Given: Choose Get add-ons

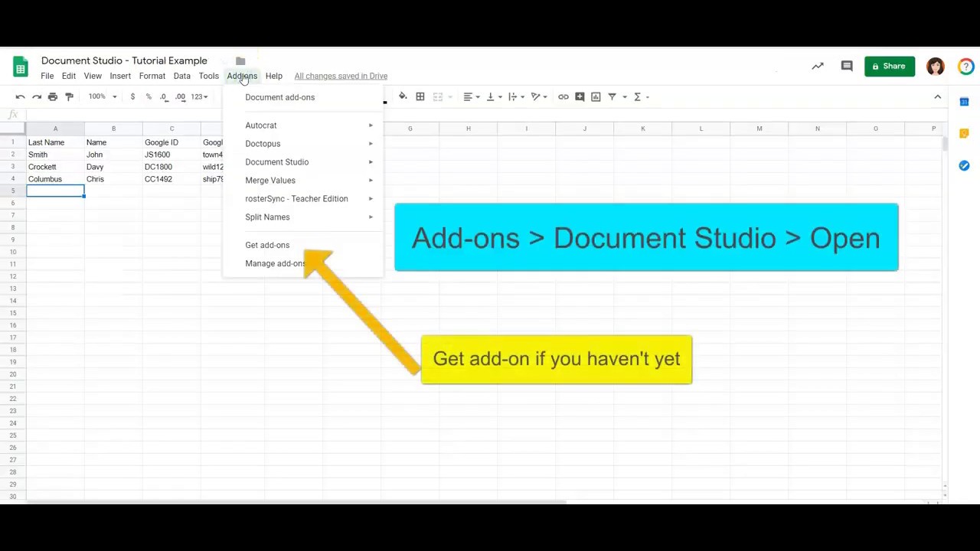Looking at the screenshot, I should (302, 245).
